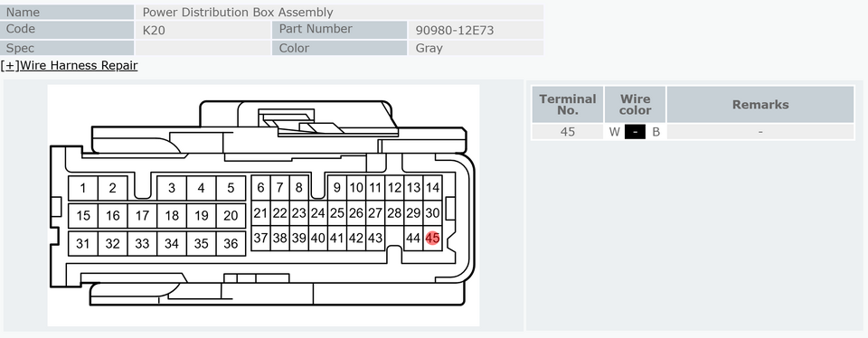
Task: Select terminal 1 in the connector diagram
Action: [x=83, y=188]
